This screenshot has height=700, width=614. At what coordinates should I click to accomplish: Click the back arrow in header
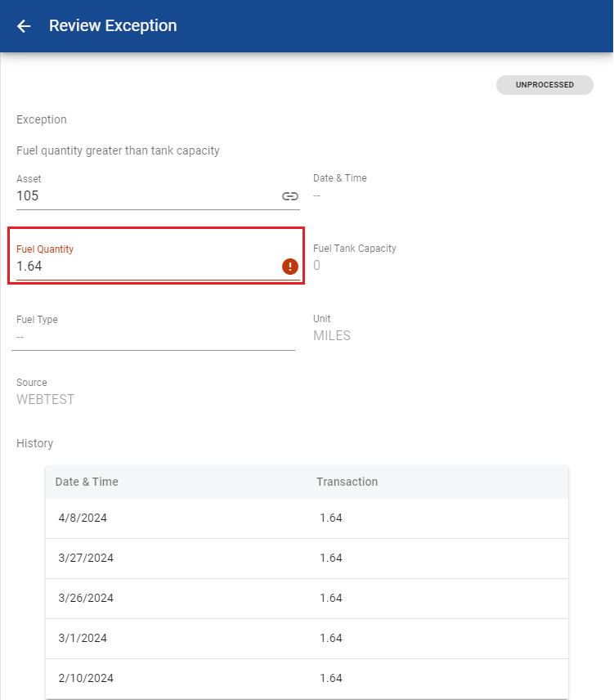point(24,26)
